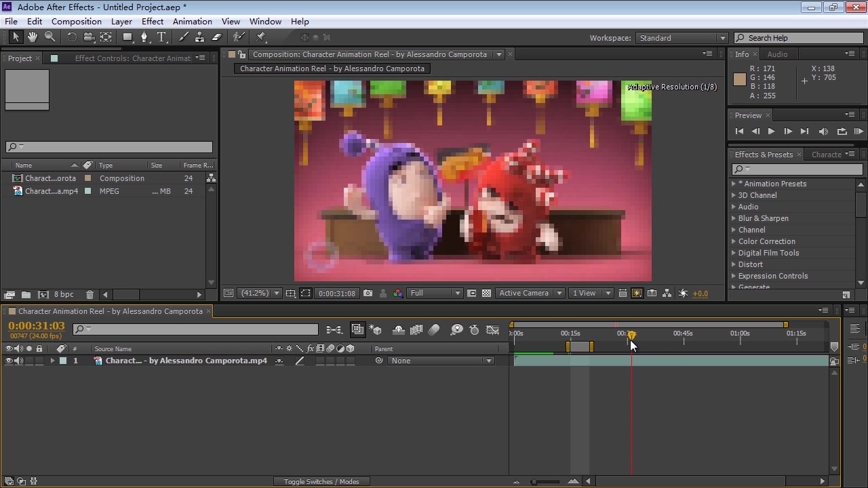Mute audio of the Character mp4 layer

click(19, 361)
